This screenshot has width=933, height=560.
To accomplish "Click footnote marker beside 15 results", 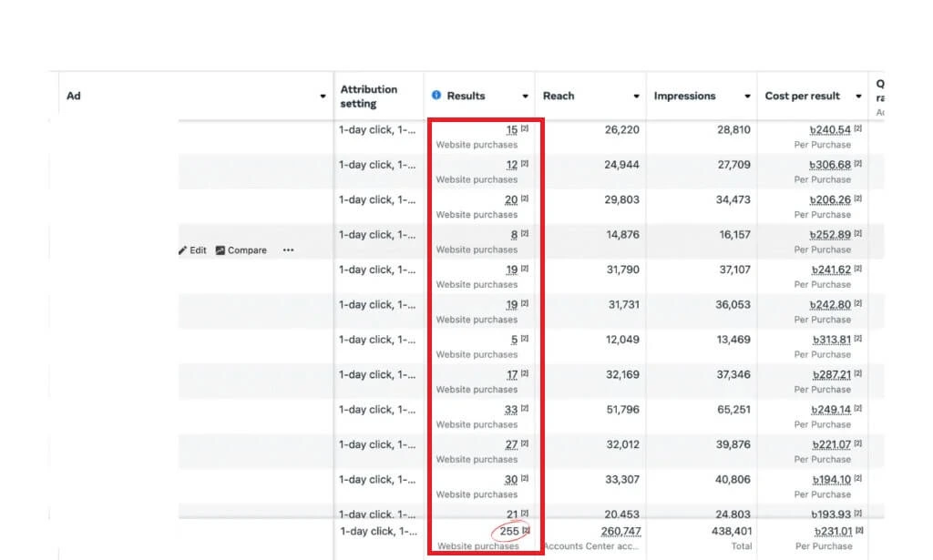I will (x=525, y=128).
